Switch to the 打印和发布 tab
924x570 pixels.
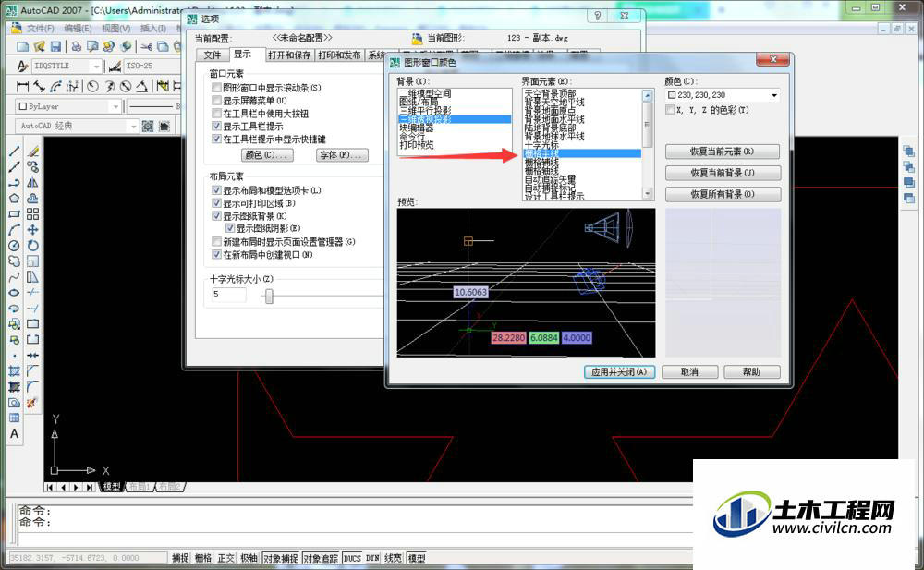[339, 55]
